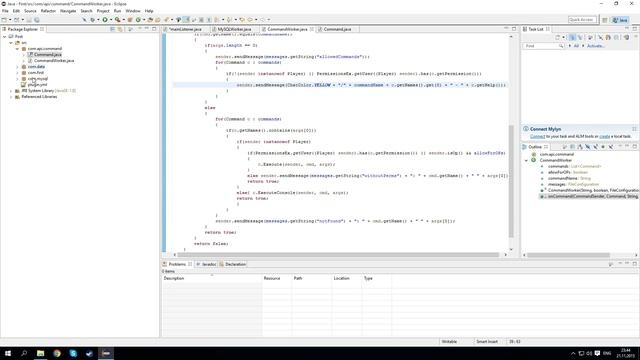640x360 pixels.
Task: Toggle Link with Editor in Package Explorer
Action: [120, 29]
